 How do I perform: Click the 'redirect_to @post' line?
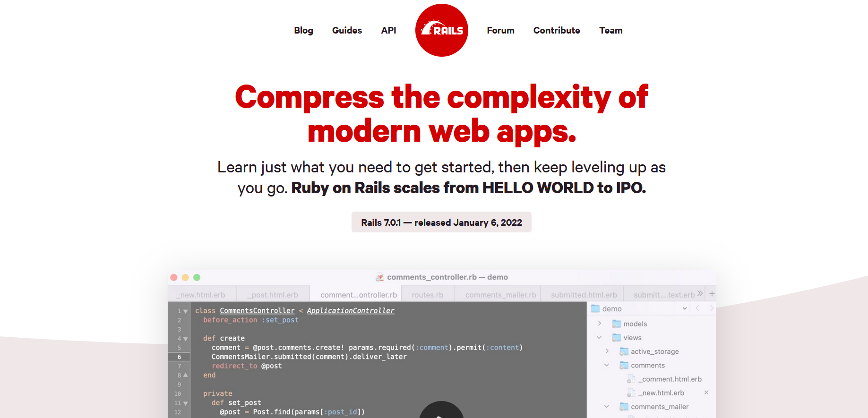point(247,366)
